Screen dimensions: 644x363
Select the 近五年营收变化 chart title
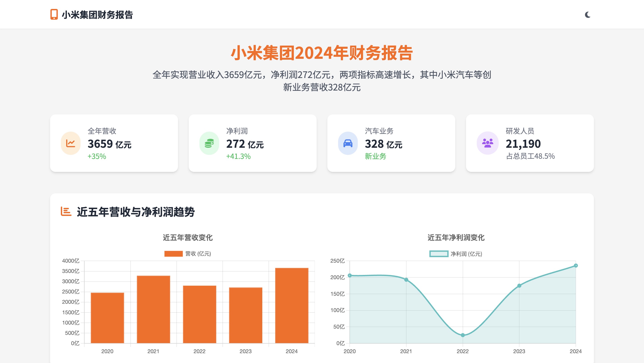188,238
